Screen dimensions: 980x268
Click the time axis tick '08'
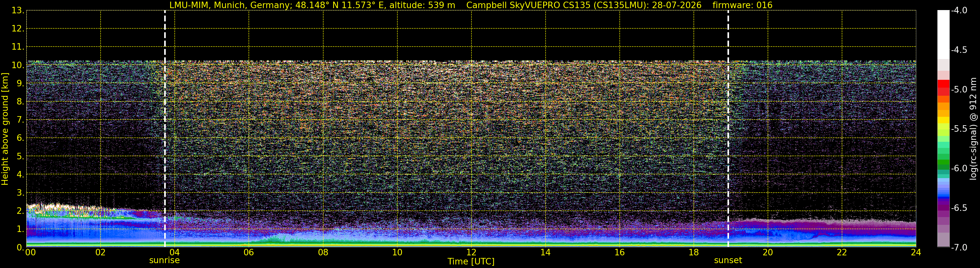pos(323,252)
